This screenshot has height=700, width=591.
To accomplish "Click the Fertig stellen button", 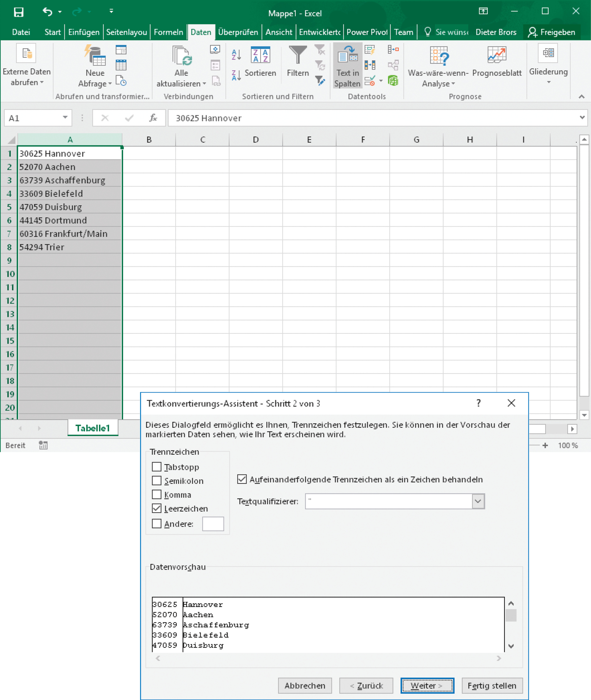I will [x=491, y=686].
